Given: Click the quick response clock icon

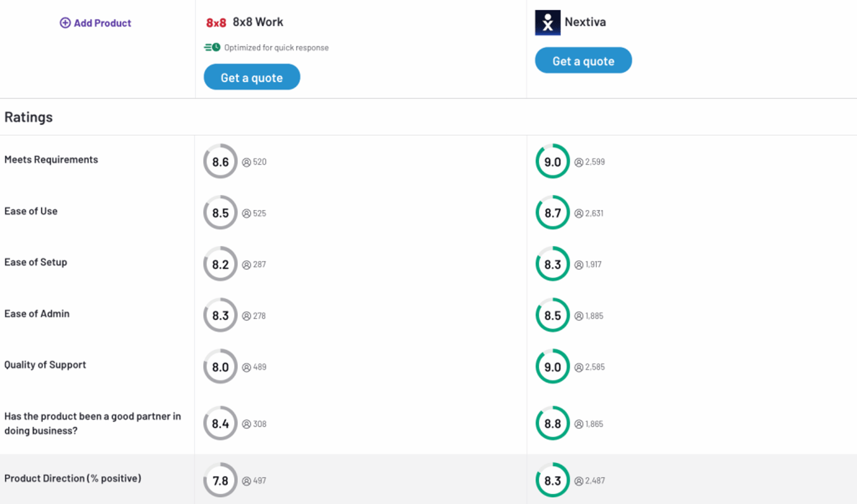Looking at the screenshot, I should pyautogui.click(x=212, y=48).
